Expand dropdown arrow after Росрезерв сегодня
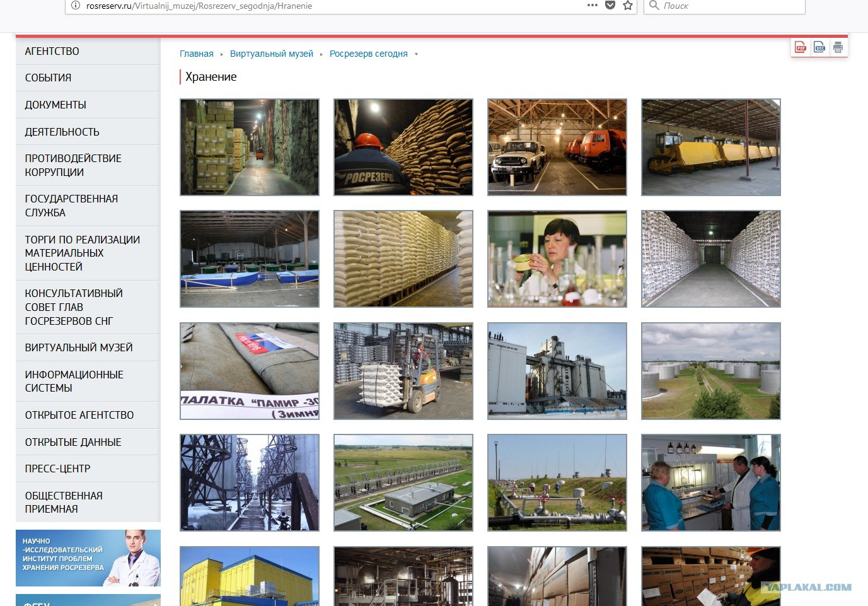Image resolution: width=868 pixels, height=606 pixels. (x=416, y=54)
